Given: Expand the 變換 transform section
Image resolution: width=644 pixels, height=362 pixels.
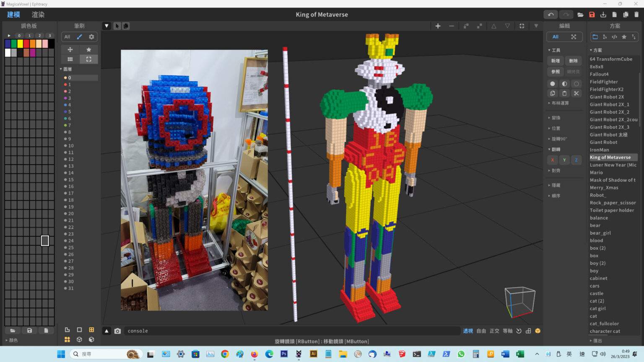Looking at the screenshot, I should [x=554, y=118].
